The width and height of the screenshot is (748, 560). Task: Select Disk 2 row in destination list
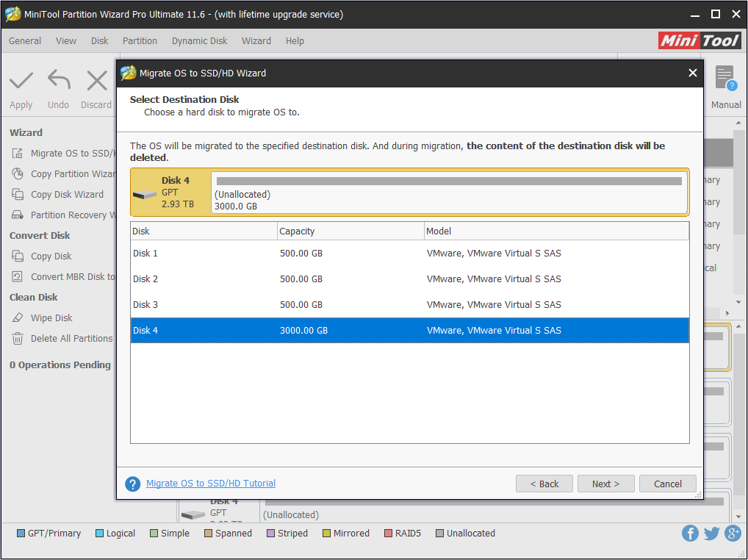click(x=410, y=279)
